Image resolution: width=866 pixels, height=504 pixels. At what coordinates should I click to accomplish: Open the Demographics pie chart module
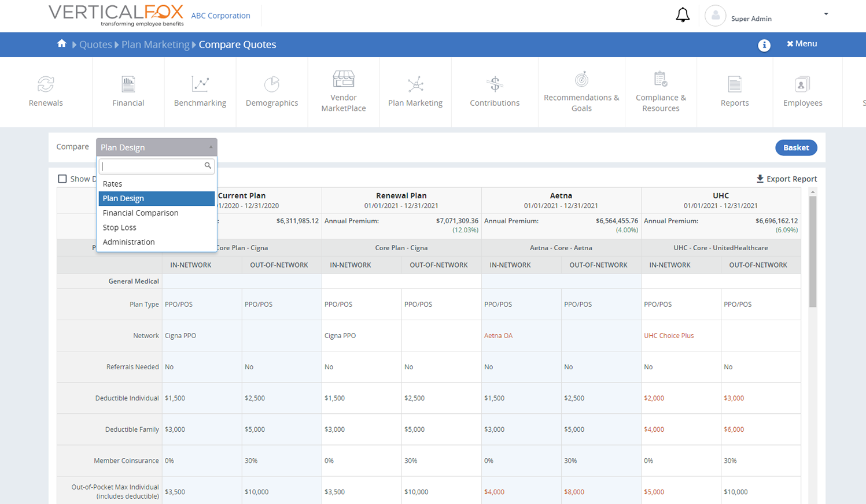272,90
